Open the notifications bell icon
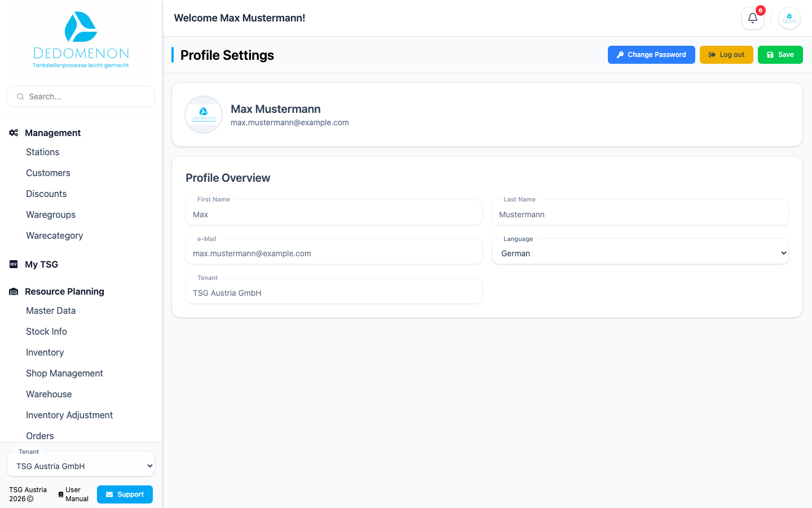Viewport: 812px width, 508px height. coord(752,18)
